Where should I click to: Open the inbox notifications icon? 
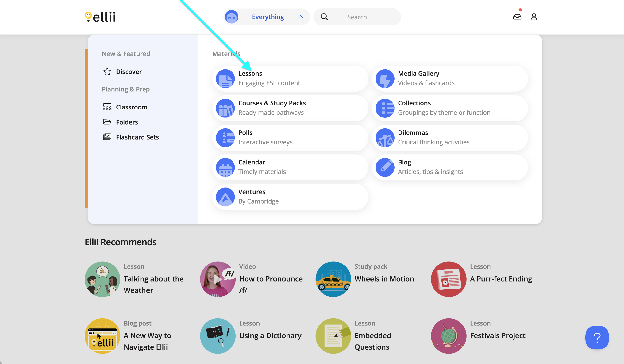517,17
